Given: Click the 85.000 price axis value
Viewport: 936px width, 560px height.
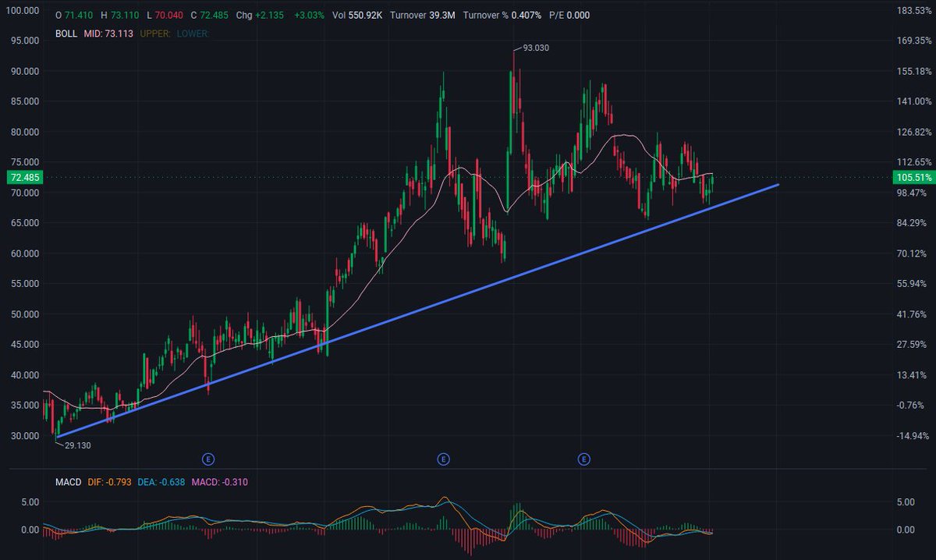Looking at the screenshot, I should (x=23, y=101).
